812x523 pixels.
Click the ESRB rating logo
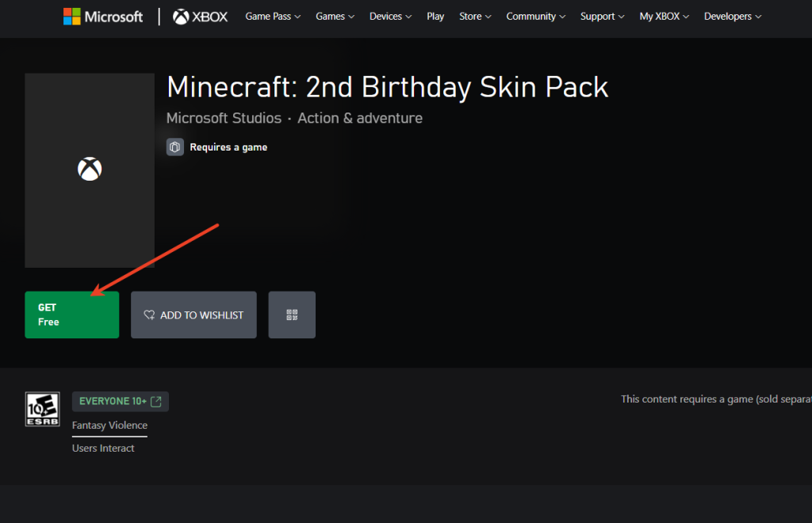point(43,409)
